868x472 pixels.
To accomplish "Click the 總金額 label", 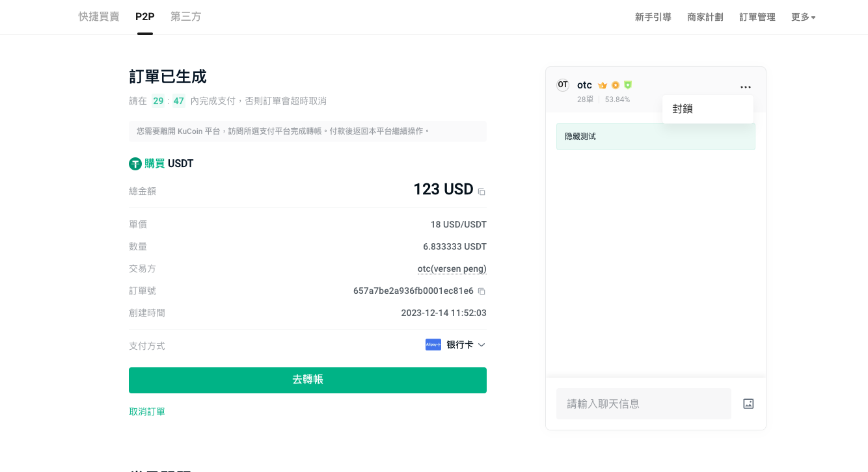I will pos(142,191).
